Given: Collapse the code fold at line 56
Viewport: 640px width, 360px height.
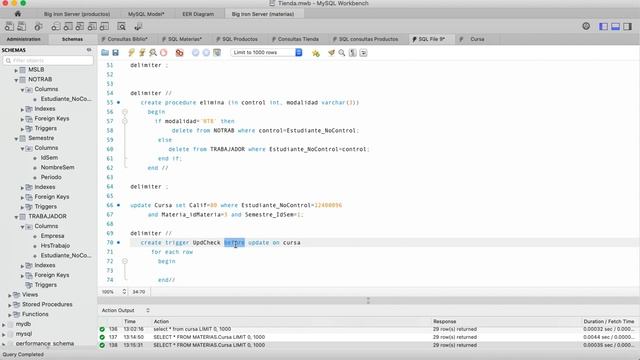Looking at the screenshot, I should (125, 112).
